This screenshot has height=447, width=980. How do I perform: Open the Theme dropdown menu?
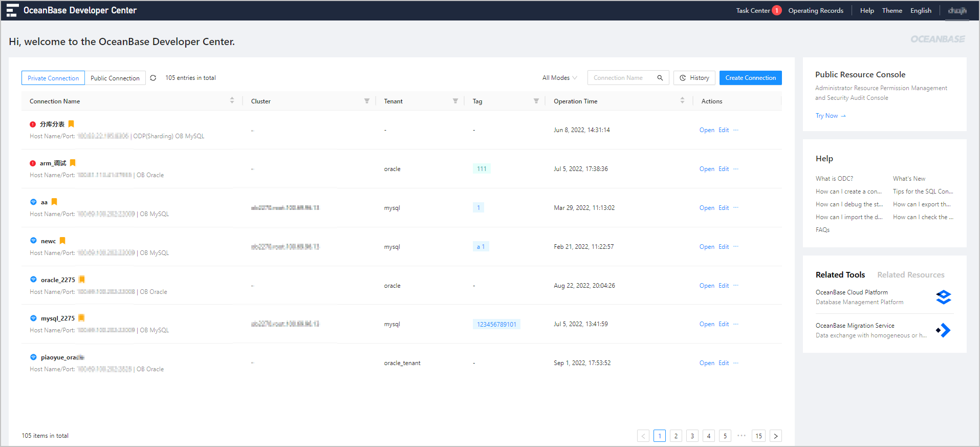(x=892, y=11)
